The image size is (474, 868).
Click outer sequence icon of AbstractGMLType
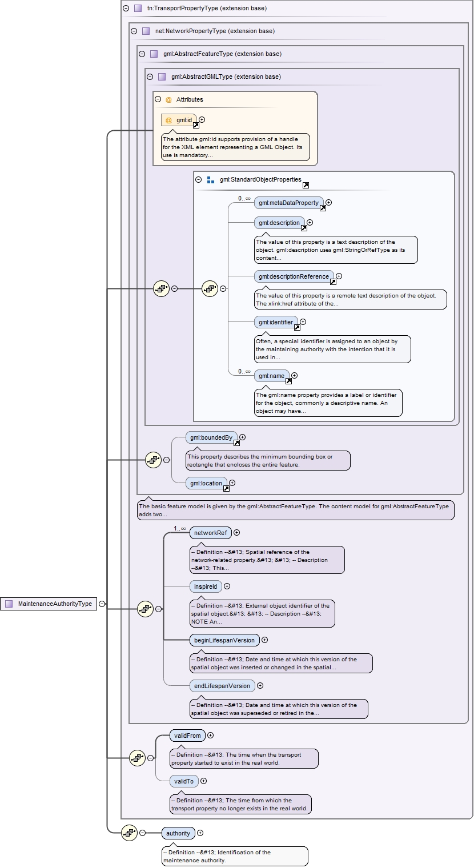click(162, 289)
